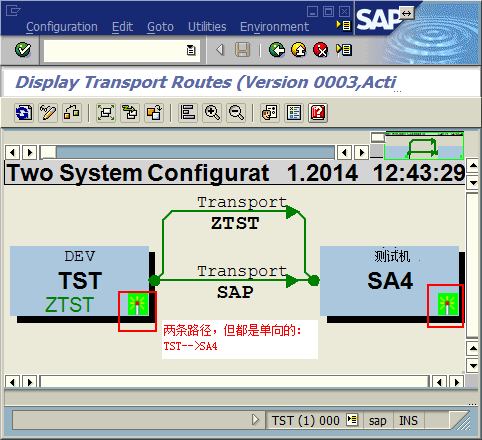The width and height of the screenshot is (482, 440).
Task: Open the command field history dropdown
Action: click(x=191, y=51)
